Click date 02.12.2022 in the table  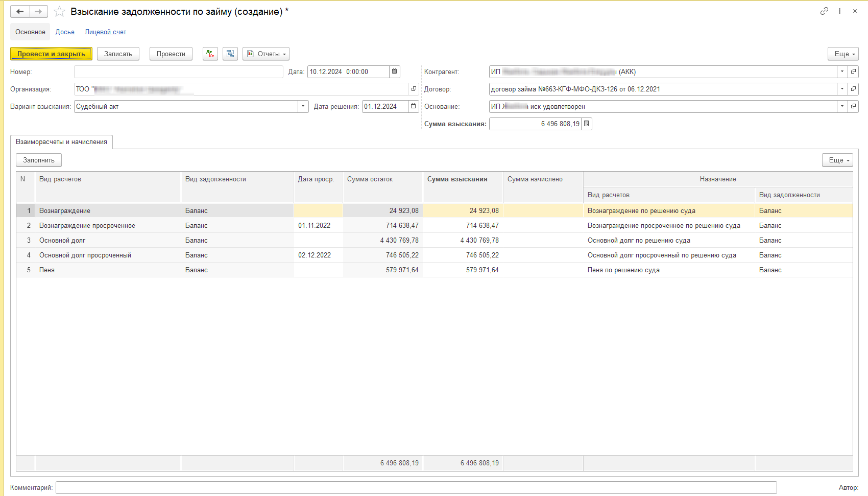click(x=318, y=255)
